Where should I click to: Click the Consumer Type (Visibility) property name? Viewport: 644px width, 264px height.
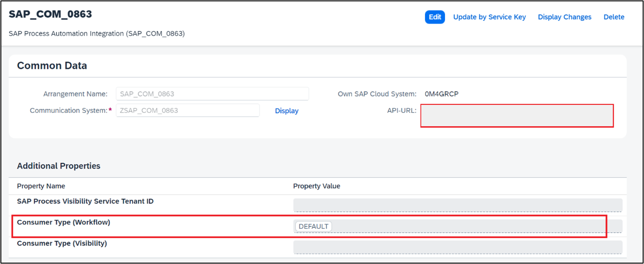pos(62,243)
